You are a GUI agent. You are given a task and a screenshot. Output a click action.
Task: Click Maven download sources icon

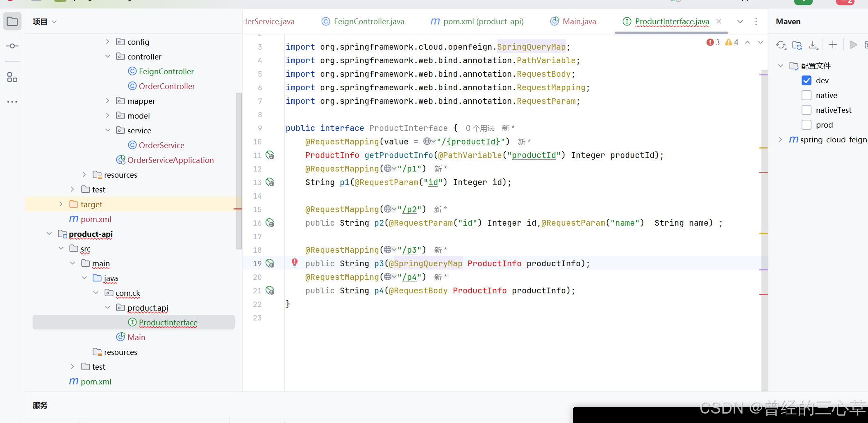tap(813, 45)
